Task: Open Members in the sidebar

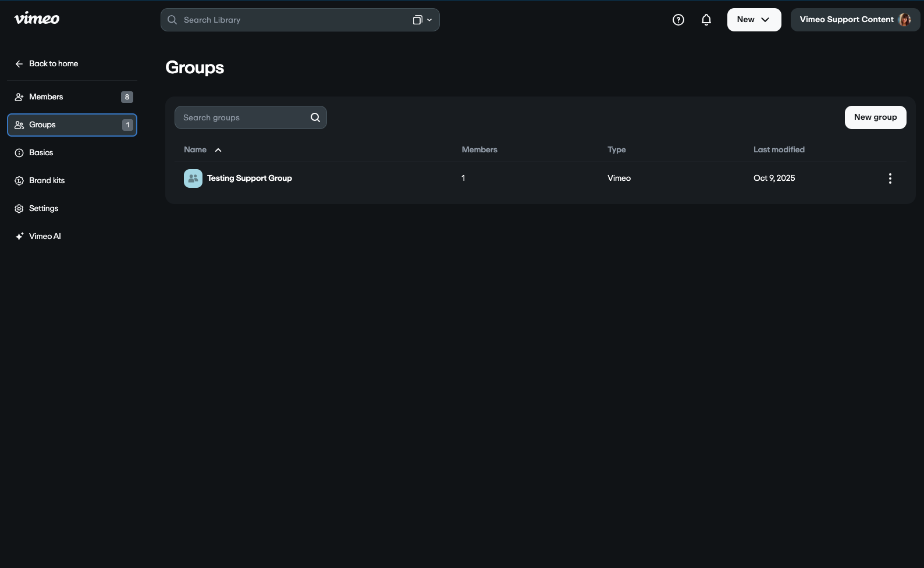Action: point(46,97)
